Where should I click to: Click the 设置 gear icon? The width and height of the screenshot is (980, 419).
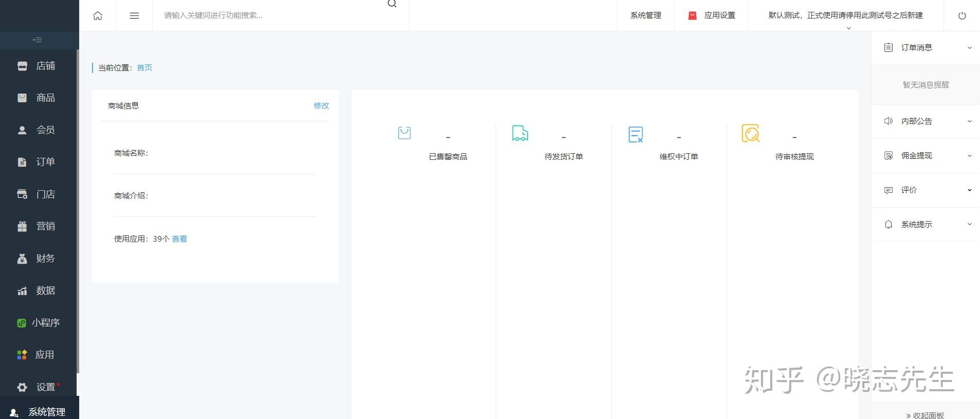[x=22, y=387]
